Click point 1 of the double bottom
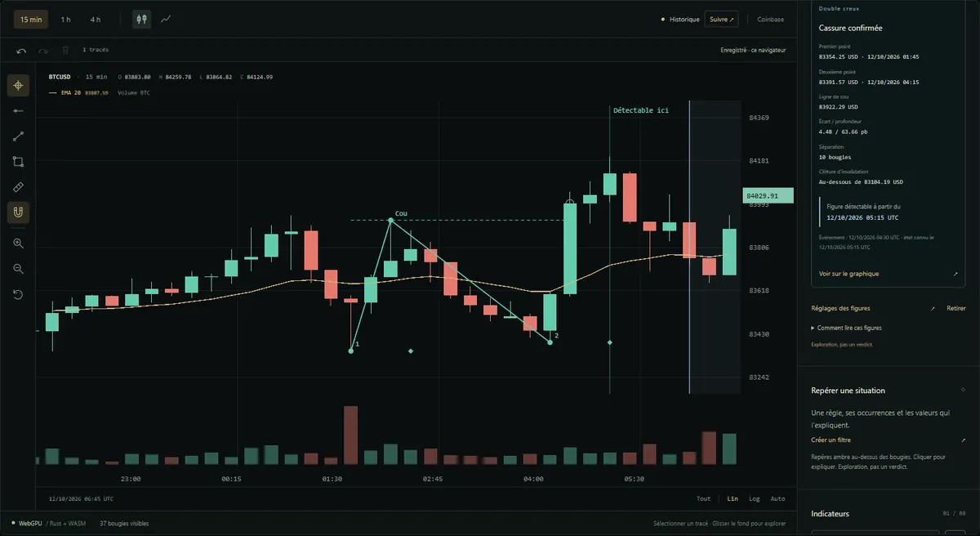 tap(351, 351)
